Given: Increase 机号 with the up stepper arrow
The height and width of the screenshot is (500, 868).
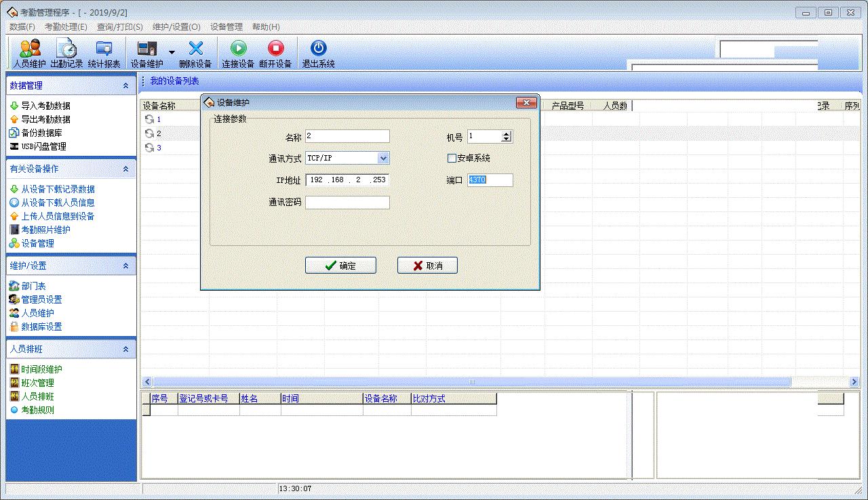Looking at the screenshot, I should pos(507,133).
